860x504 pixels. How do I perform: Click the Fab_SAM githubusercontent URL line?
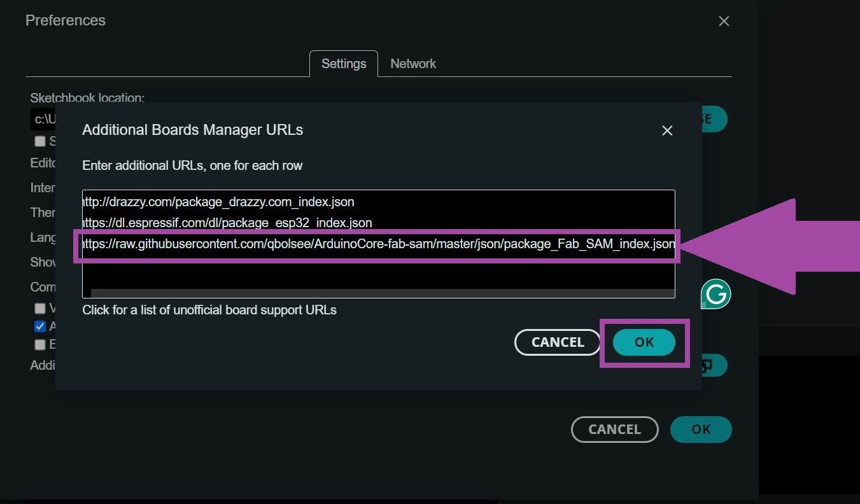pos(378,244)
